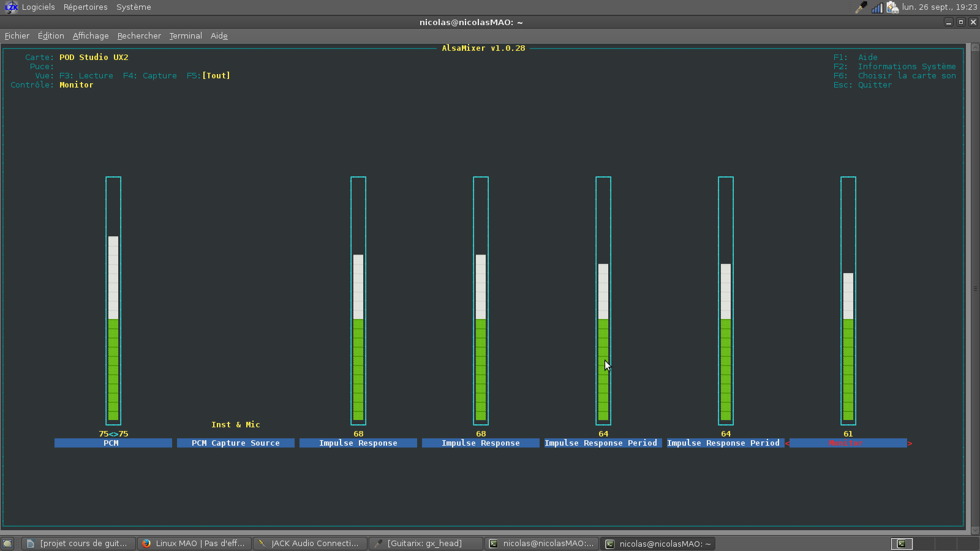Image resolution: width=980 pixels, height=551 pixels.
Task: Click the F4: Capture view option
Action: [150, 76]
